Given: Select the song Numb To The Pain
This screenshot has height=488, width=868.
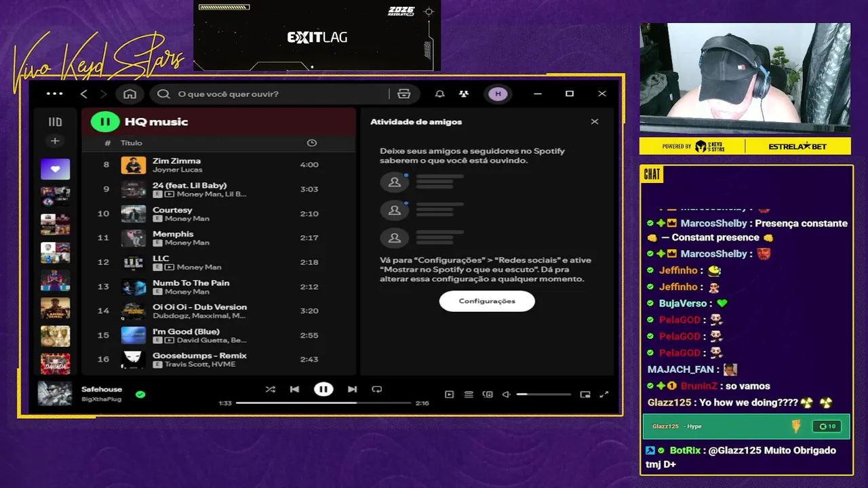Looking at the screenshot, I should tap(218, 287).
